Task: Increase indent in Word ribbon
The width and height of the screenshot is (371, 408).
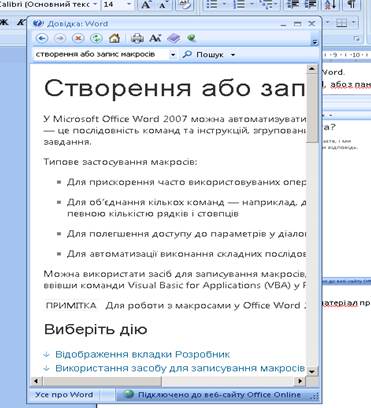Action: tap(310, 5)
